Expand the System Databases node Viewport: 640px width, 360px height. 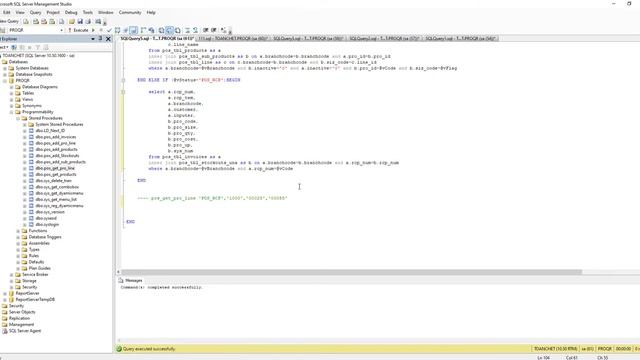(5, 68)
